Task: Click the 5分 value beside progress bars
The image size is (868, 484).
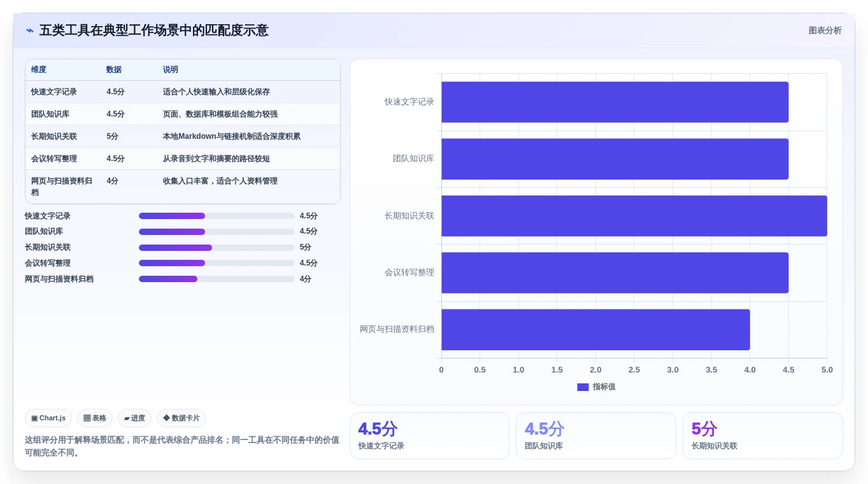Action: [306, 248]
